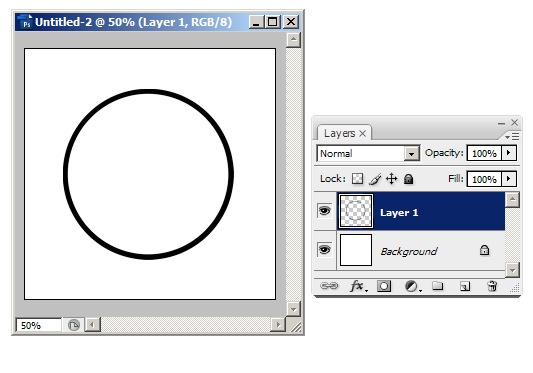
Task: Toggle lock transparent pixels
Action: [357, 179]
